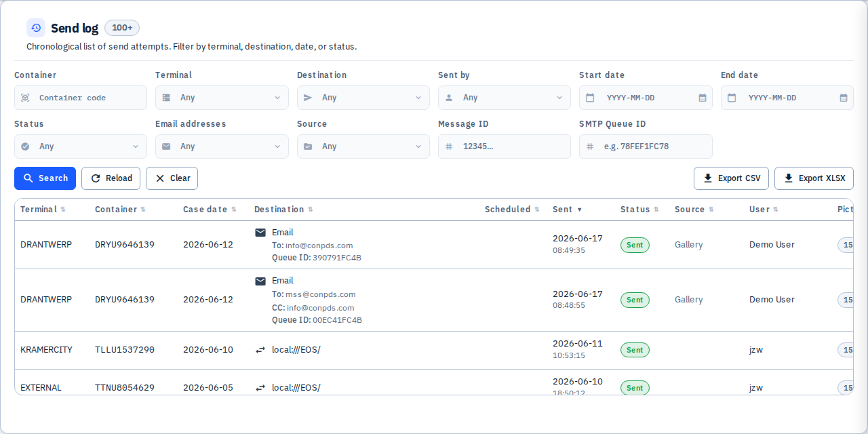Click the hash icon in SMTP Queue ID field
Screen dimensions: 868x434
click(x=590, y=146)
